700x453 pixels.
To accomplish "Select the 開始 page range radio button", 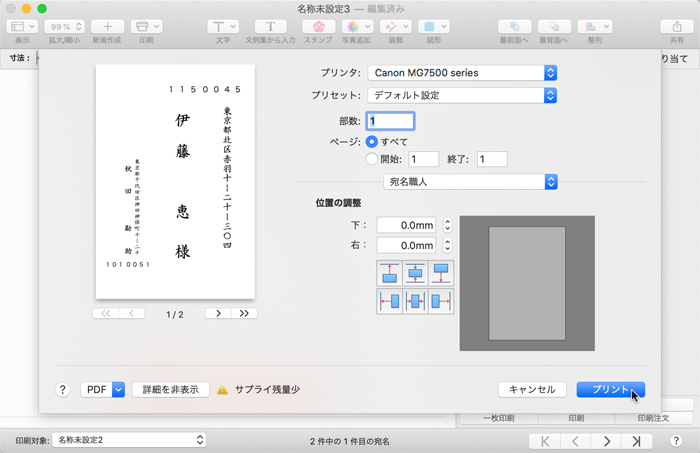I will coord(372,159).
